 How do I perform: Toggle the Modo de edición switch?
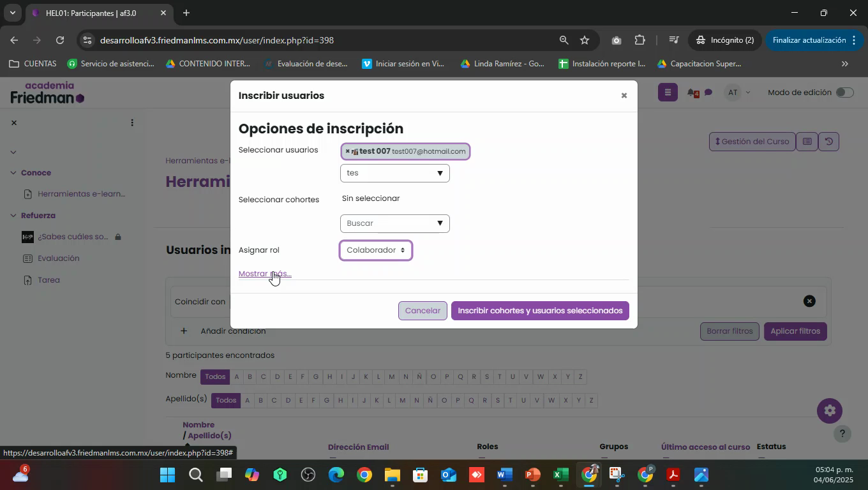pos(844,93)
